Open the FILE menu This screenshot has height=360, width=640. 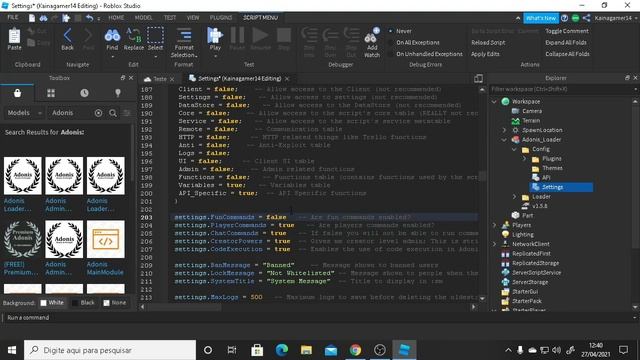click(x=13, y=18)
